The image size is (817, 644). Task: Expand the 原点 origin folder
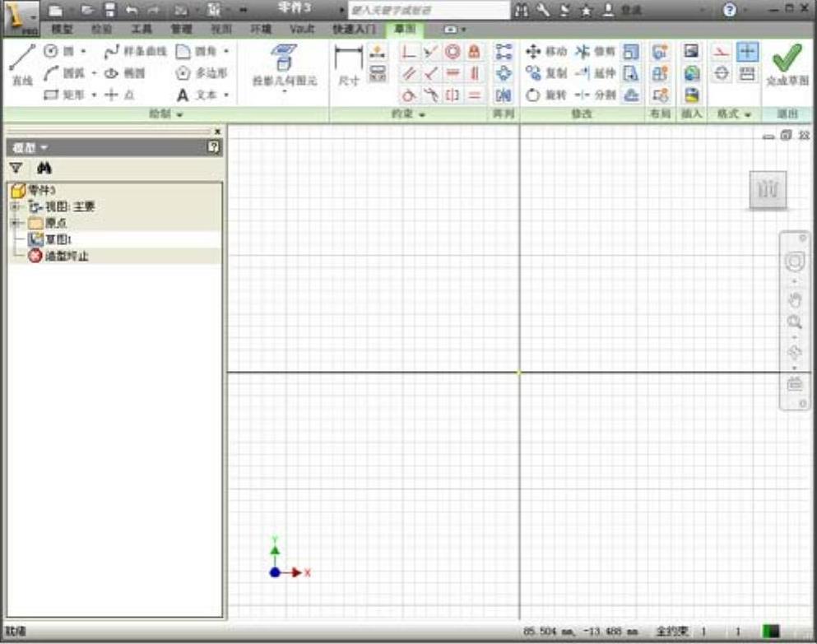point(16,223)
